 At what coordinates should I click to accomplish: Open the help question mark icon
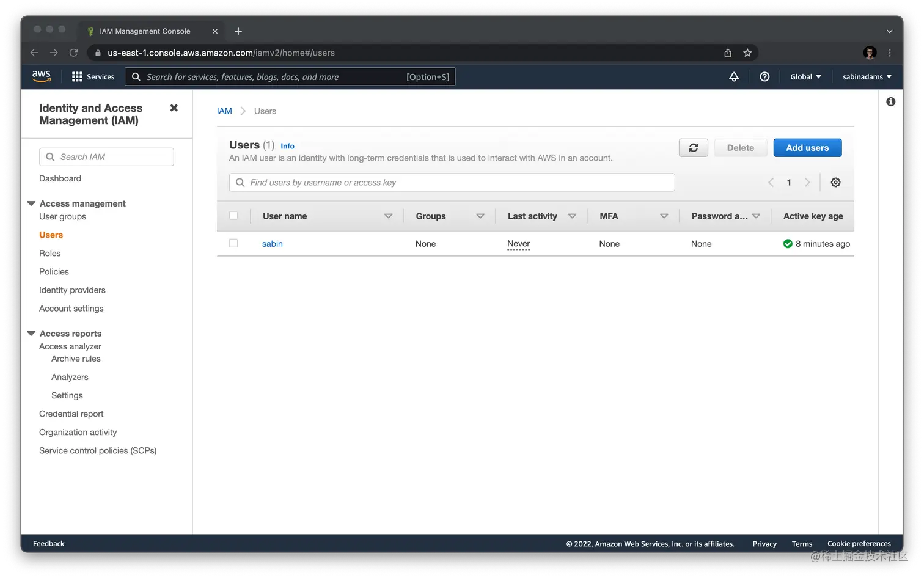click(x=765, y=76)
